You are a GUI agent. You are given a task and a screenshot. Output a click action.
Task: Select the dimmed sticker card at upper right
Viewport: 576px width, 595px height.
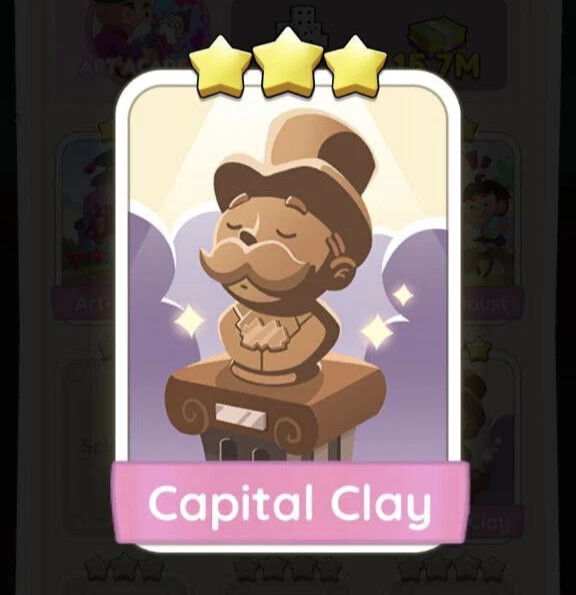tap(489, 224)
